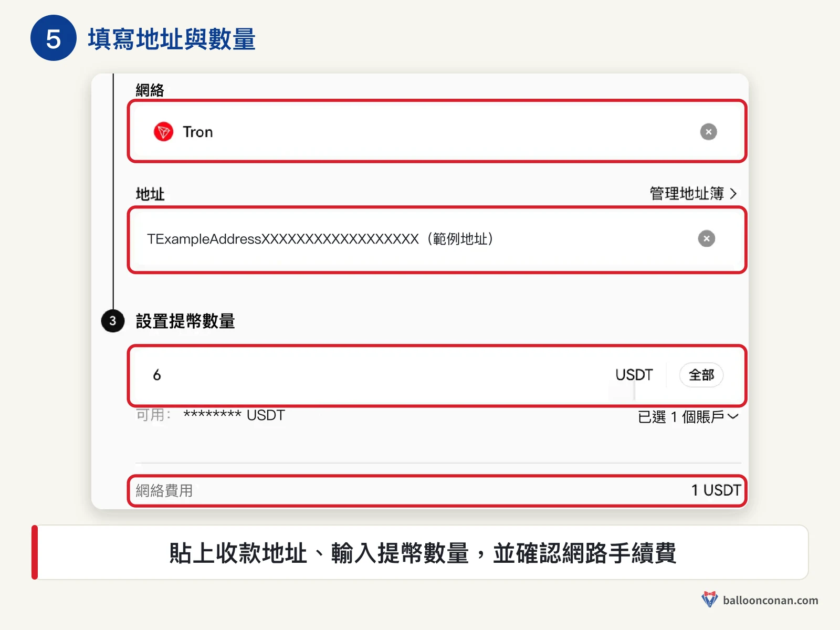Click the balloonconan.com site logo icon
The image size is (840, 630).
pyautogui.click(x=710, y=600)
